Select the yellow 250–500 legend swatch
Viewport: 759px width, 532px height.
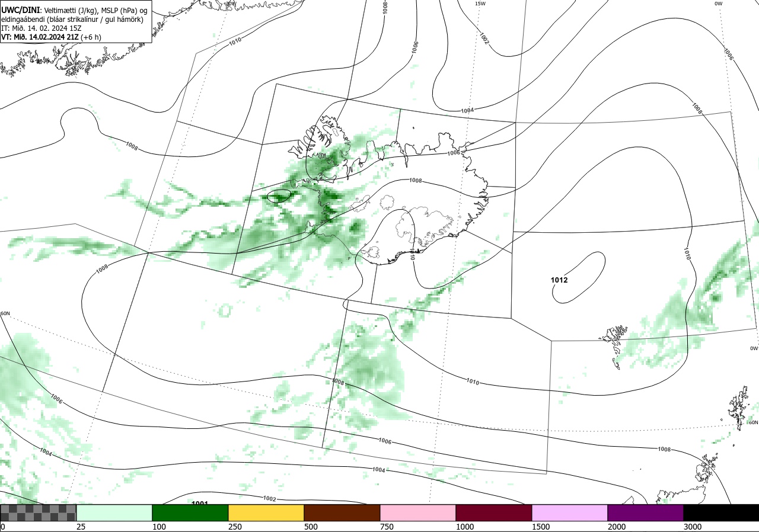click(x=266, y=512)
